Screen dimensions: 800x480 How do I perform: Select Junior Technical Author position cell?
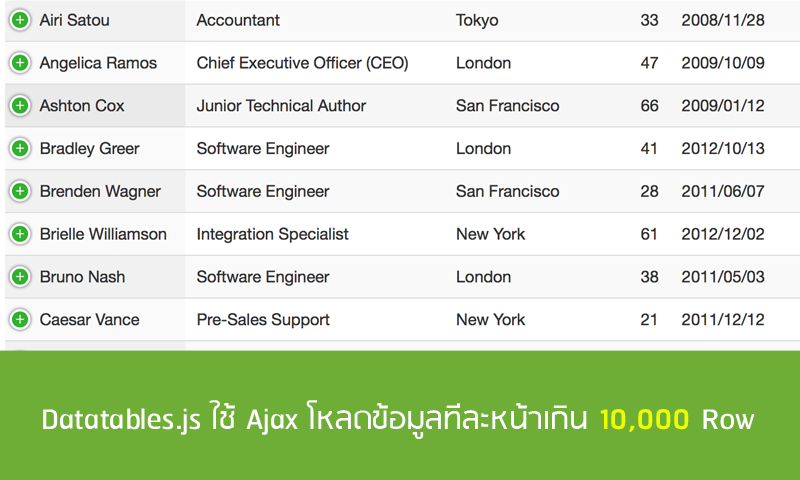(281, 106)
